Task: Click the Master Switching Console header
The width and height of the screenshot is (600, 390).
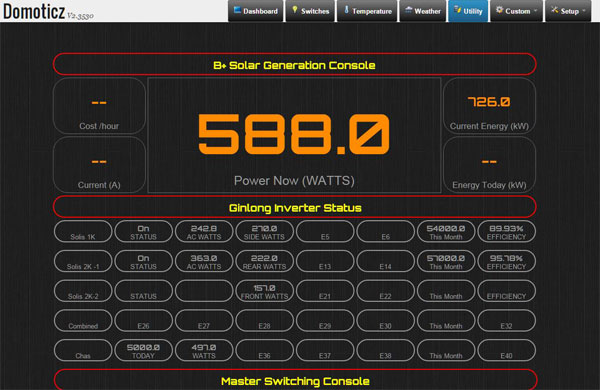Action: click(x=295, y=380)
